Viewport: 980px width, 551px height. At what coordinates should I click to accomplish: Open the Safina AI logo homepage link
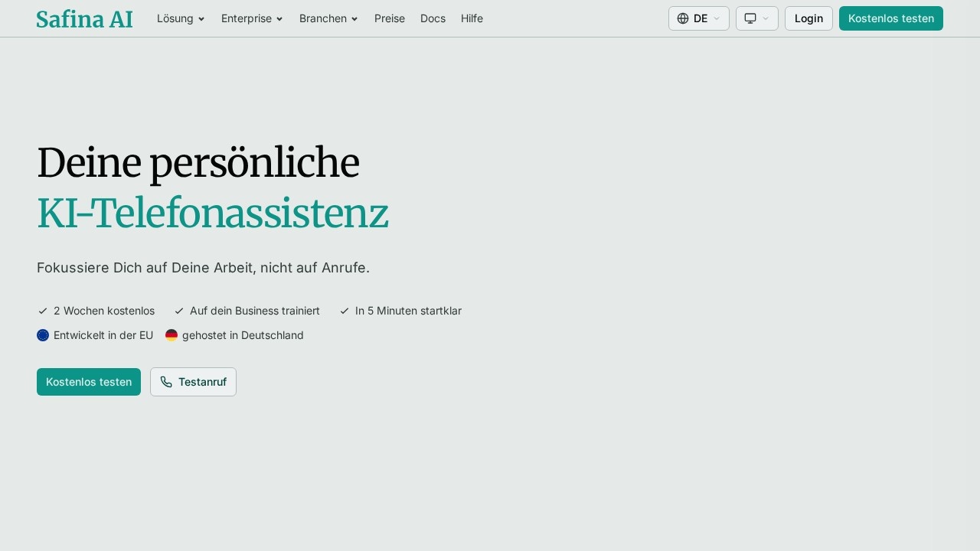(x=84, y=19)
